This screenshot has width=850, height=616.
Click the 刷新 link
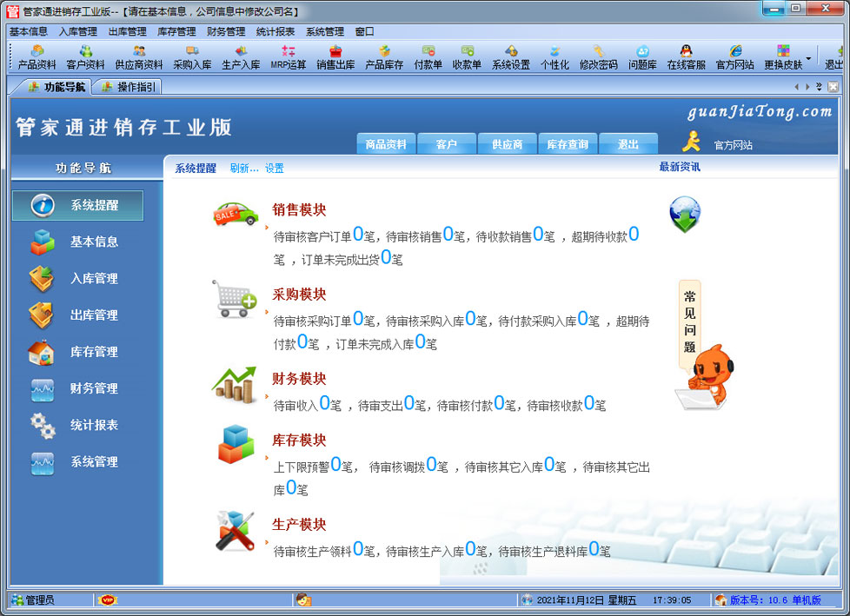(x=243, y=169)
